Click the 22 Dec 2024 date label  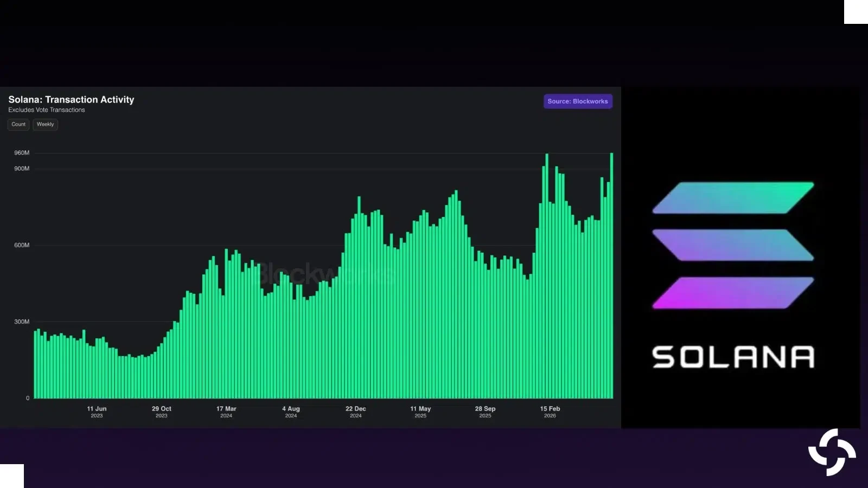pyautogui.click(x=356, y=412)
